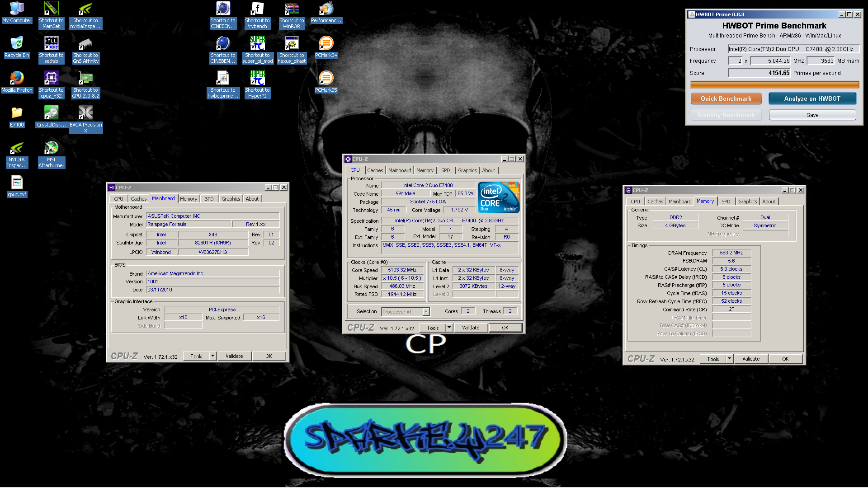Viewport: 868px width, 488px height.
Task: Select CPU tab in Memory CPU-Z window
Action: pyautogui.click(x=635, y=202)
